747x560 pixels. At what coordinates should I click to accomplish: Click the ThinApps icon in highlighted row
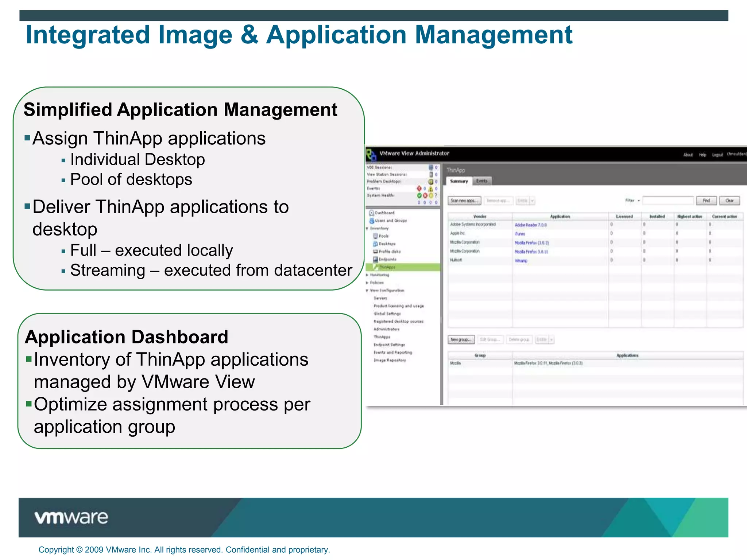[x=375, y=267]
